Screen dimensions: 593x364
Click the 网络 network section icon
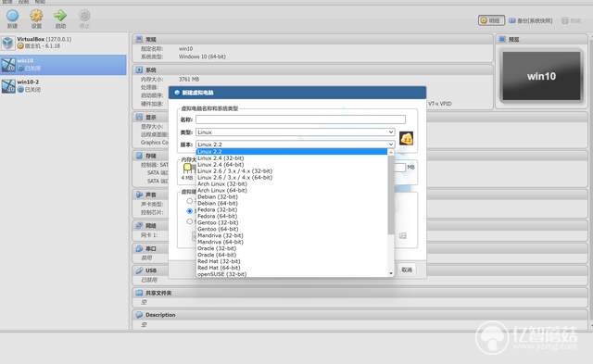139,225
